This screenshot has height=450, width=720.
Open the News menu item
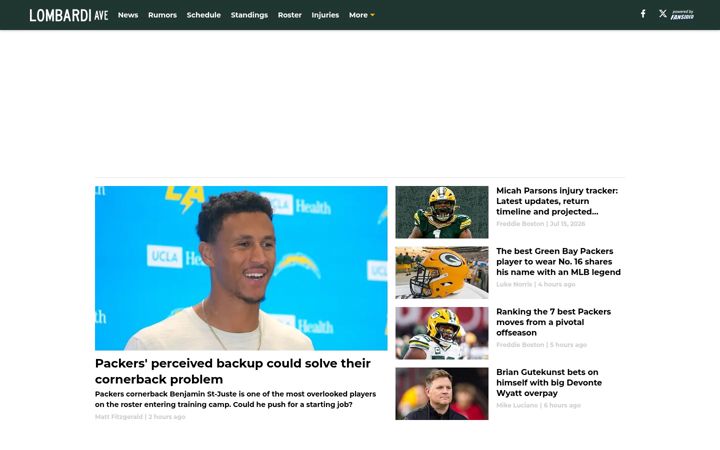click(128, 15)
